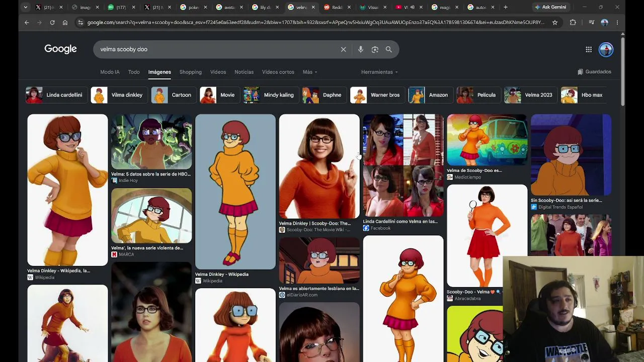Open a new browser tab
Viewport: 644px width, 362px height.
click(x=505, y=7)
